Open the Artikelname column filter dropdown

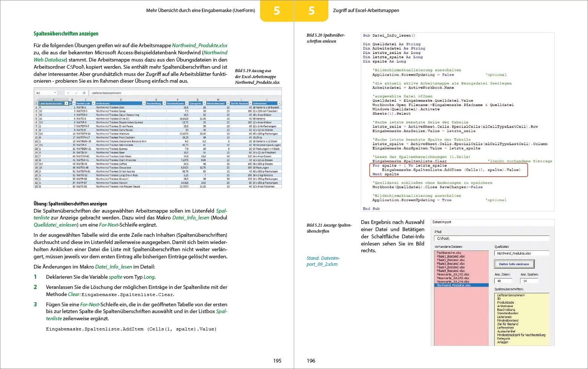[144, 103]
